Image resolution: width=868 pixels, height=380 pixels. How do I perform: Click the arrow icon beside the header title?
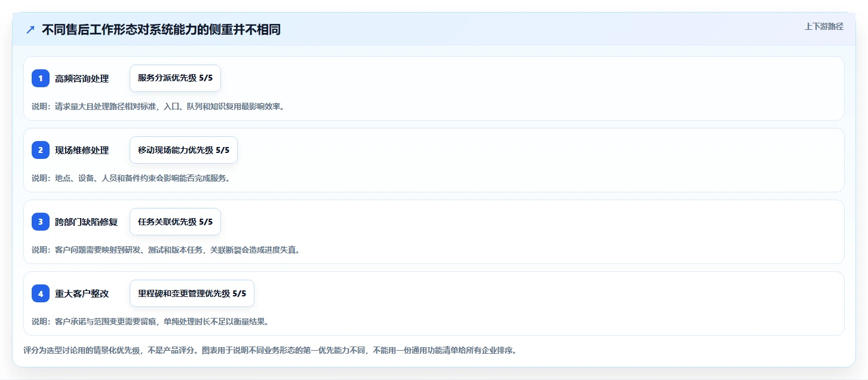click(30, 30)
